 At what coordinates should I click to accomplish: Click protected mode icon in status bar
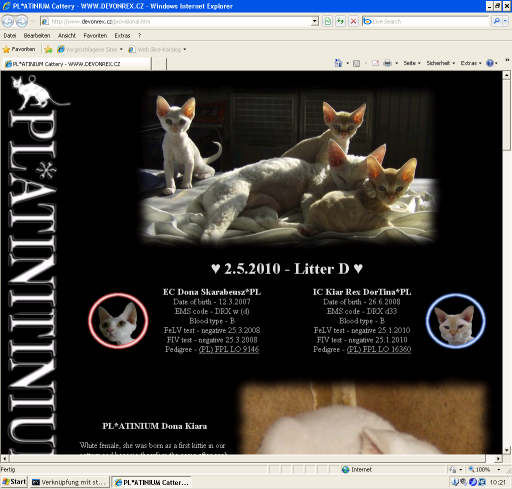tap(452, 469)
